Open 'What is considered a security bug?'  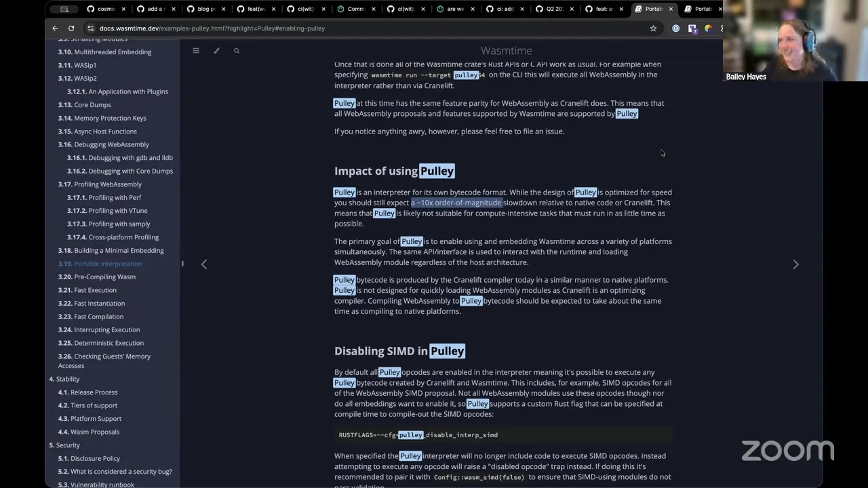point(115,472)
